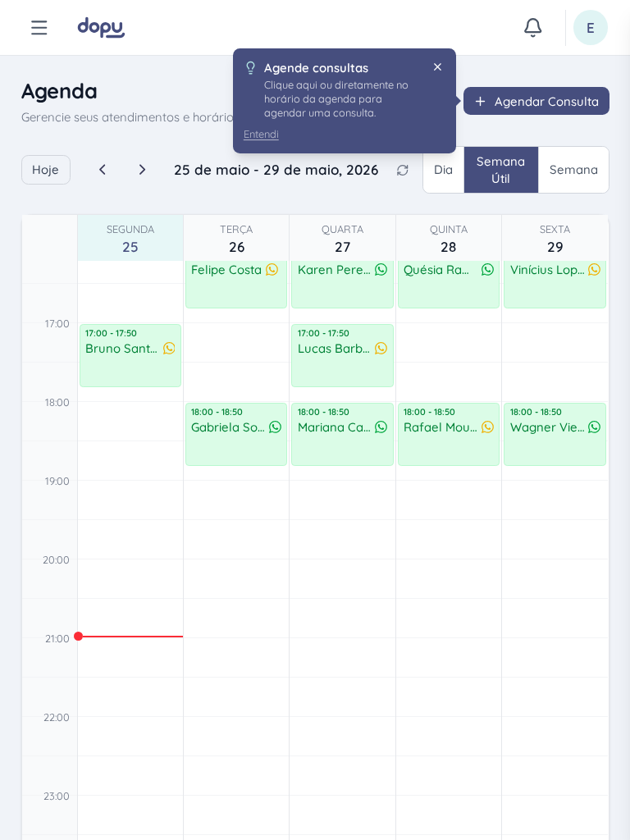Open WhatsApp for Wagner Vie... appointment
This screenshot has width=630, height=840.
(x=594, y=427)
